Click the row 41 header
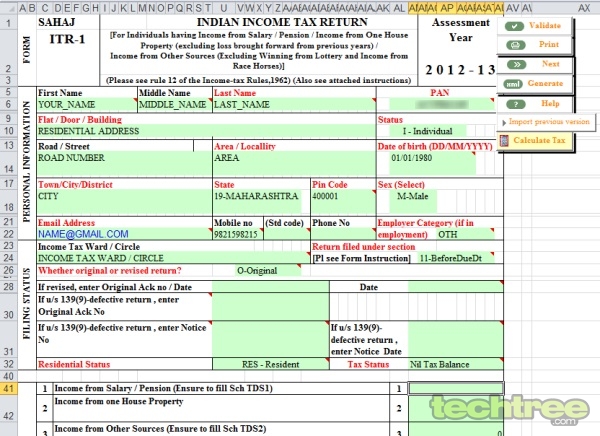The image size is (600, 436). [x=8, y=388]
